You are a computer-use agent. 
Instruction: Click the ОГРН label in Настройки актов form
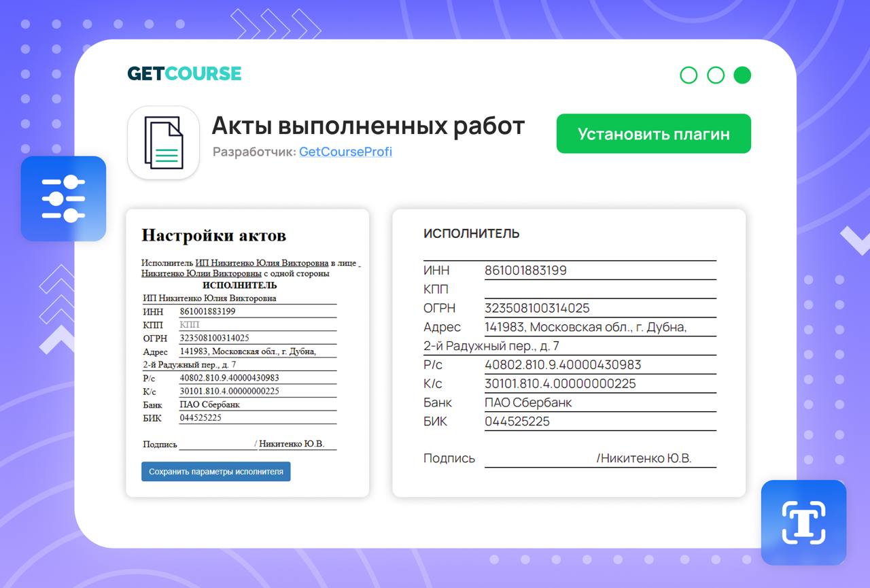point(155,339)
